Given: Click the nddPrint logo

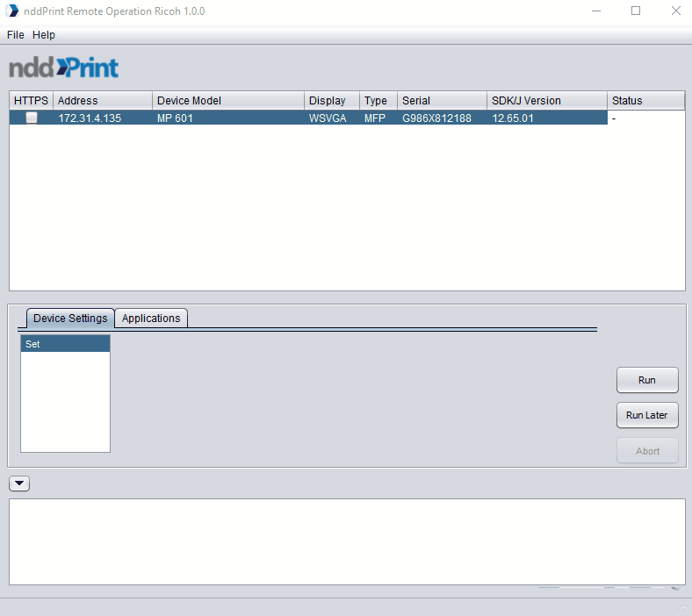Looking at the screenshot, I should coord(63,68).
